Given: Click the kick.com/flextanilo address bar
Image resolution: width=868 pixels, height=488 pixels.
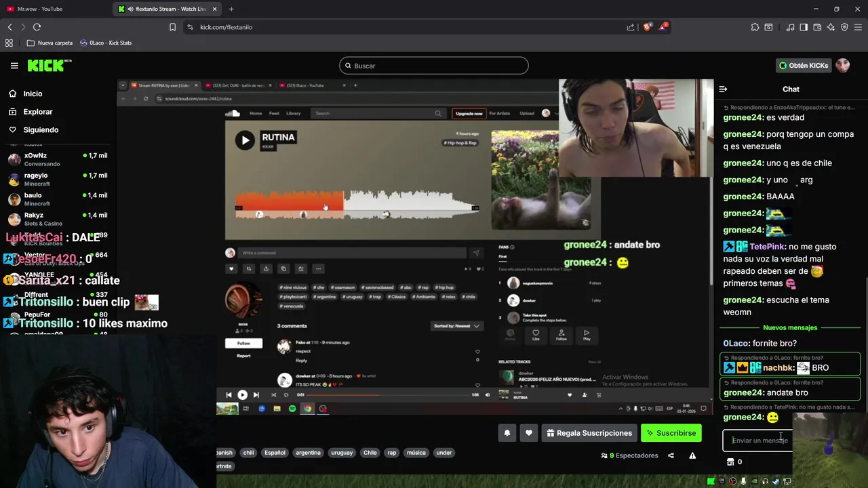Looking at the screenshot, I should pos(407,27).
